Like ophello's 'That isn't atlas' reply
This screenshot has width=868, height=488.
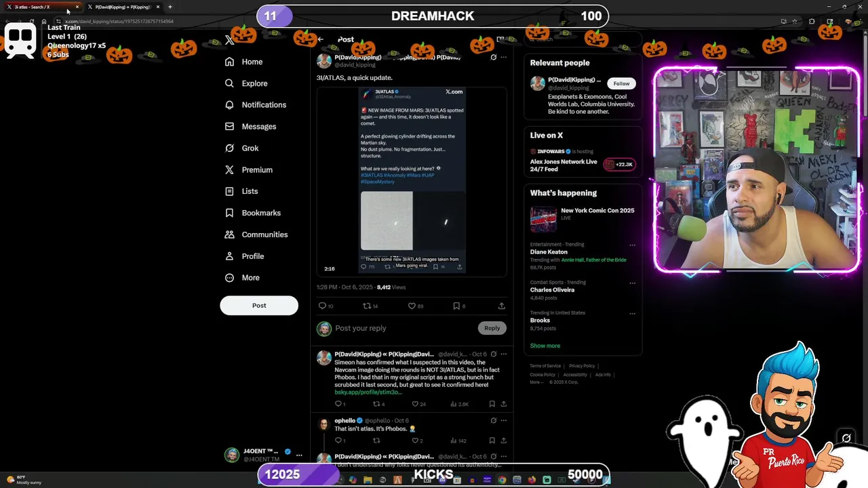[x=415, y=441]
